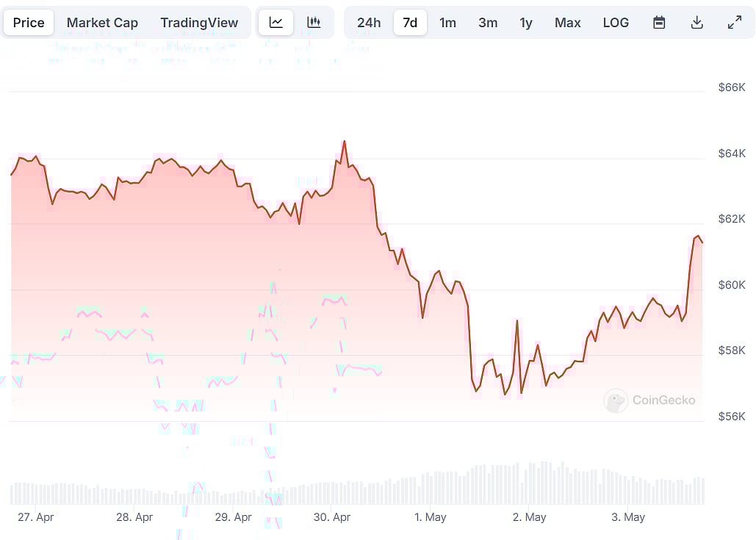Click the $60K y-axis label
The width and height of the screenshot is (756, 540).
[x=731, y=285]
